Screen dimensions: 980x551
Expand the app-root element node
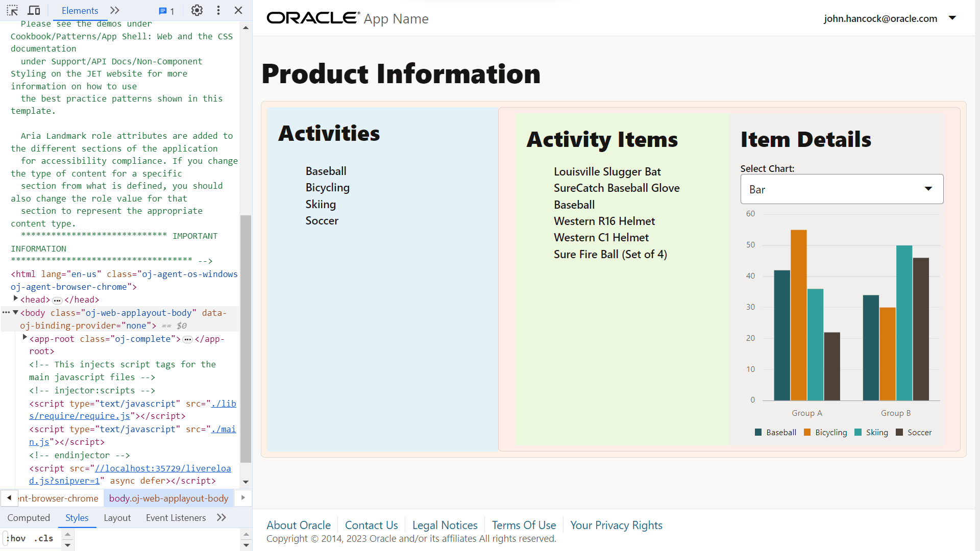(25, 338)
